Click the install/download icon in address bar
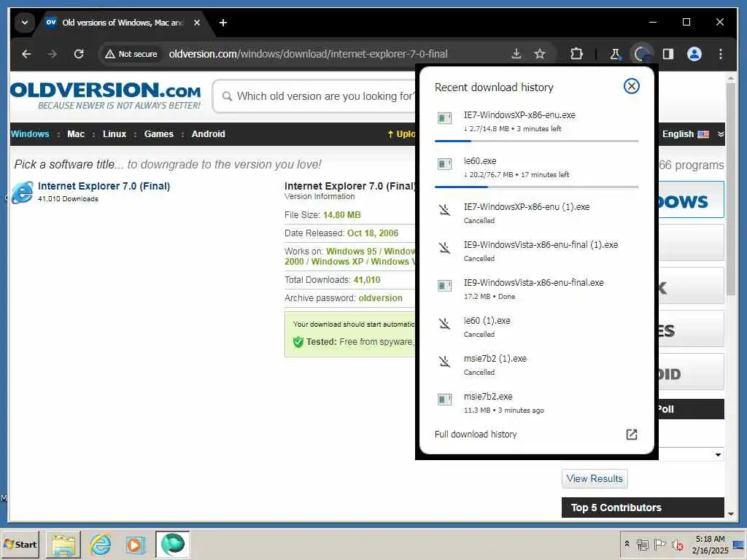 516,54
